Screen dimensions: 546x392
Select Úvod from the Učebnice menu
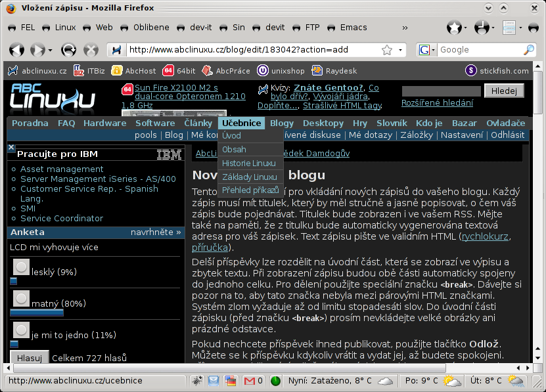click(251, 135)
